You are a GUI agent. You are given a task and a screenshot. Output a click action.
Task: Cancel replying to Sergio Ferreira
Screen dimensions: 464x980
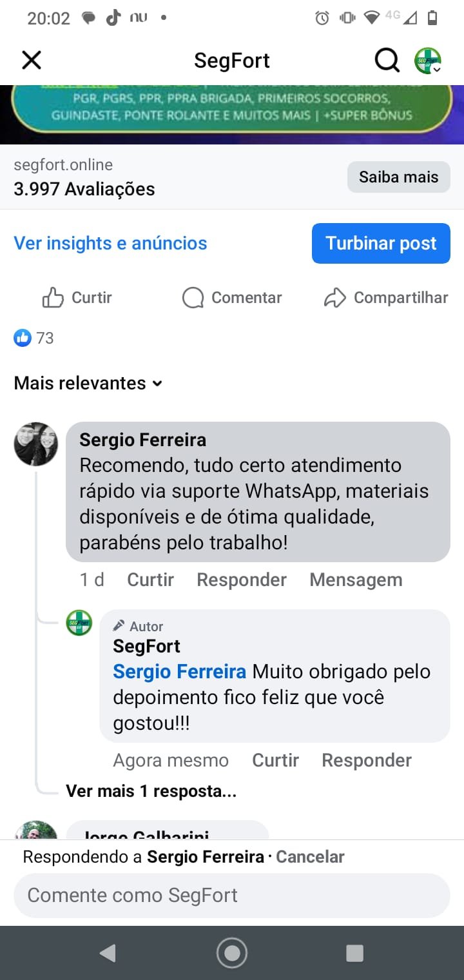point(310,857)
